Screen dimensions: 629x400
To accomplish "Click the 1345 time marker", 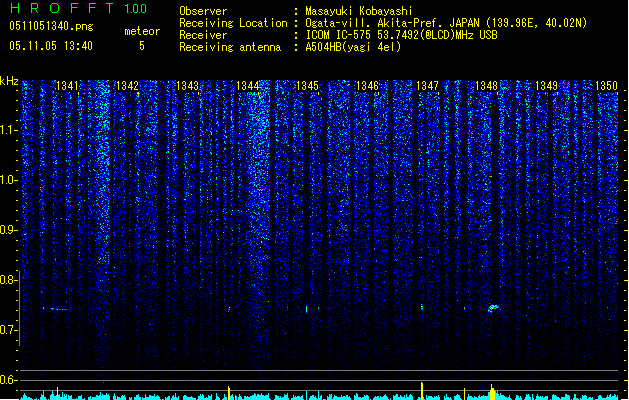I will (x=307, y=86).
